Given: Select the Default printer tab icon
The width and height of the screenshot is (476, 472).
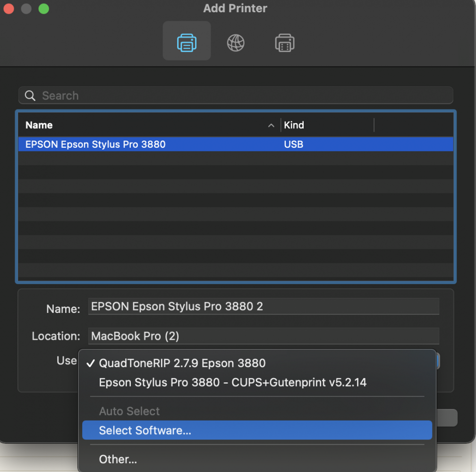Looking at the screenshot, I should [x=187, y=42].
